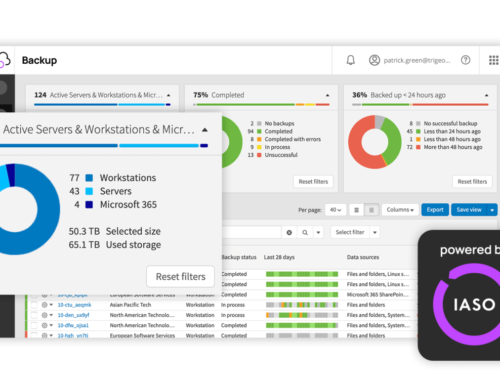The height and width of the screenshot is (383, 500).
Task: Filter by In process legend entry
Action: tap(277, 147)
